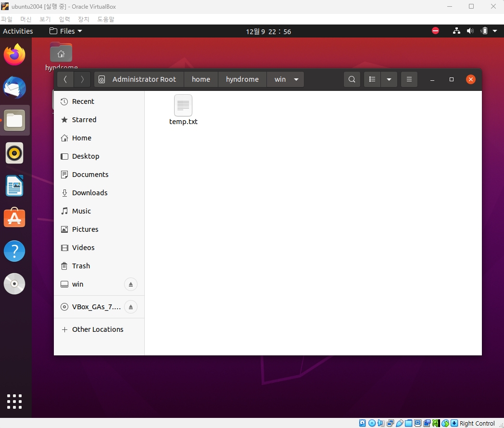Open Documents in sidebar
The width and height of the screenshot is (504, 428).
pos(99,175)
